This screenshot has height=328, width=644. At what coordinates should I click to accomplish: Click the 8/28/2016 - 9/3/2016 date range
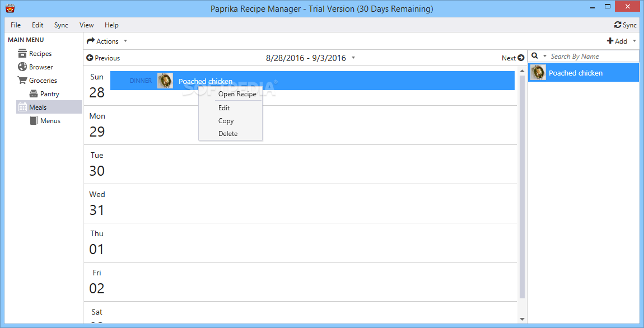tap(306, 58)
